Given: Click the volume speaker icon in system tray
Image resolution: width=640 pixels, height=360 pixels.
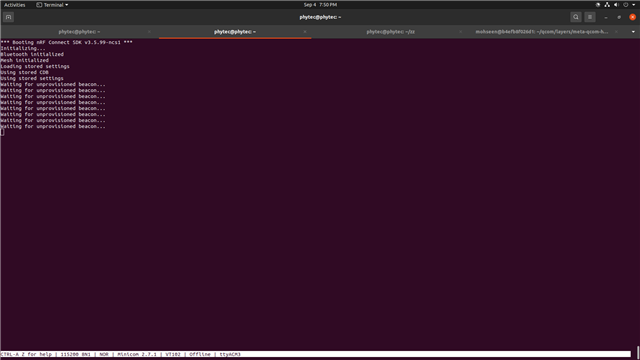Looking at the screenshot, I should pos(616,5).
